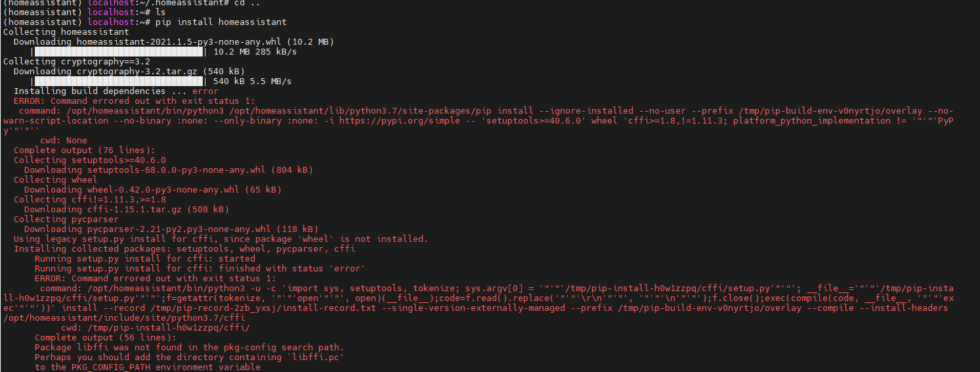
Task: Click the 'Complete output (76 lines)' text
Action: [84, 151]
